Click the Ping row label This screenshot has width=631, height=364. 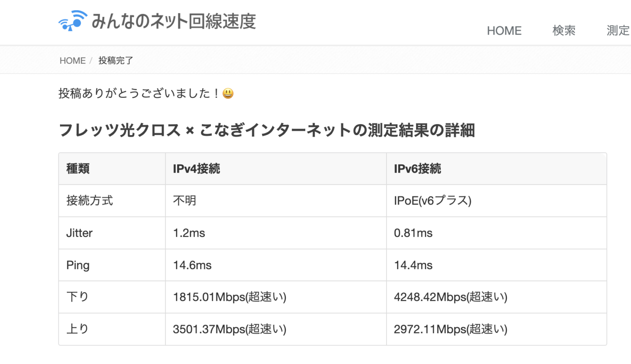78,265
